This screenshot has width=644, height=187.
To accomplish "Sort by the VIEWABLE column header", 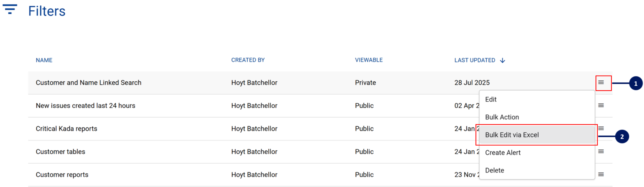I will (369, 60).
